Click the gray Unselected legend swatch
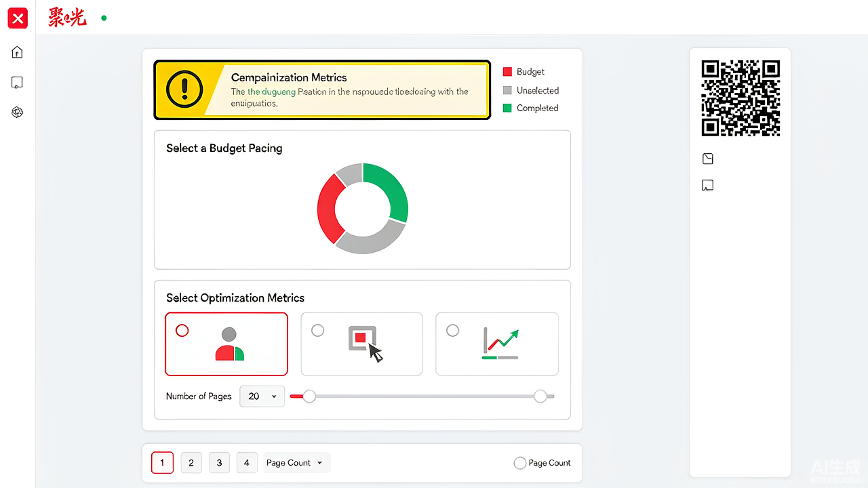The height and width of the screenshot is (488, 868). (507, 90)
